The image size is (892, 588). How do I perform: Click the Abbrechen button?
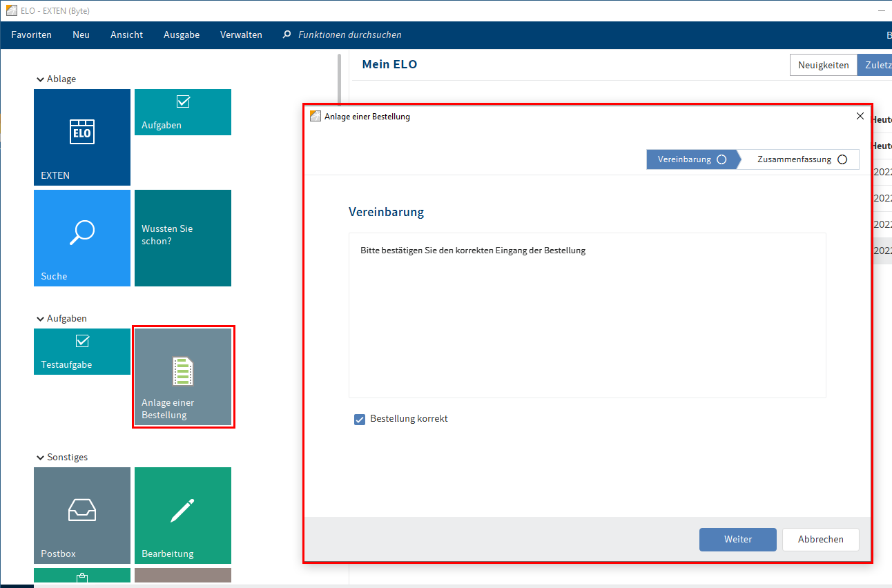[x=821, y=540]
